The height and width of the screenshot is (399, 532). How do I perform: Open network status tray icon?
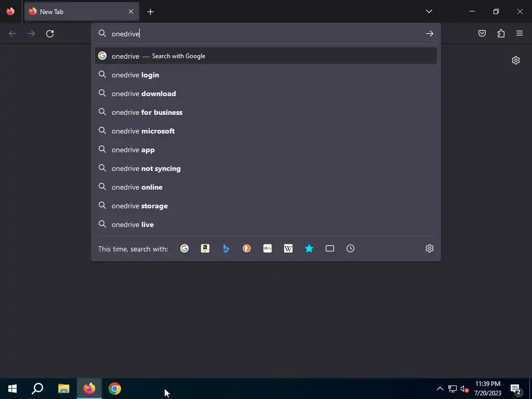tap(453, 389)
